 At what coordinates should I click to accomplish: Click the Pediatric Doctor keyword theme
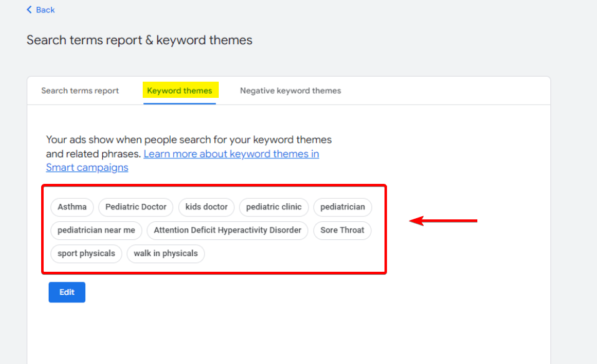click(x=135, y=207)
